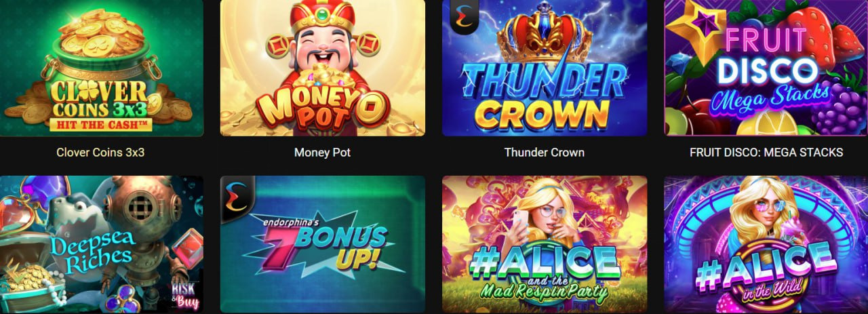This screenshot has height=314, width=868.
Task: Open the Deepsea Riches game thumbnail
Action: 100,244
